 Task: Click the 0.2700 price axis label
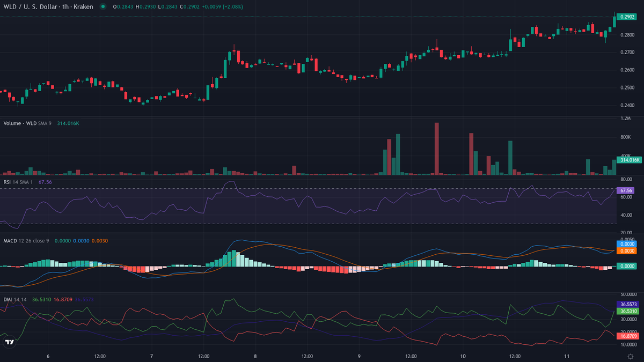(x=627, y=53)
